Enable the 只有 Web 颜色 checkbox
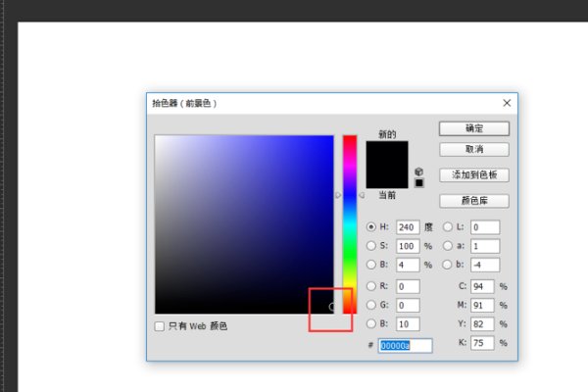588x392 pixels. (x=160, y=325)
